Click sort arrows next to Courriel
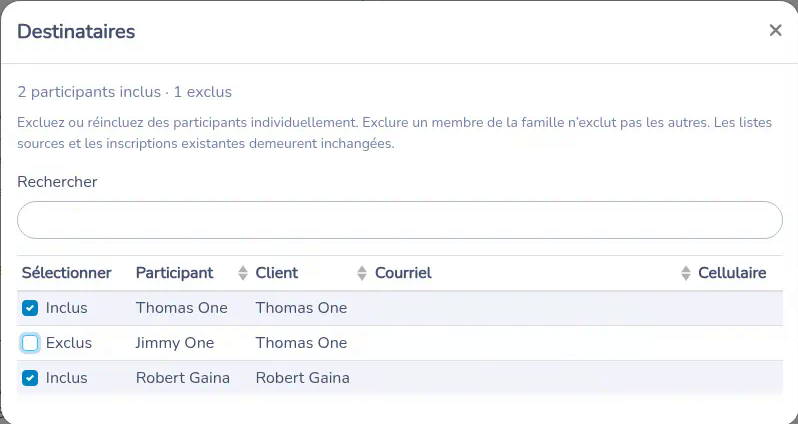The image size is (798, 424). (x=686, y=273)
